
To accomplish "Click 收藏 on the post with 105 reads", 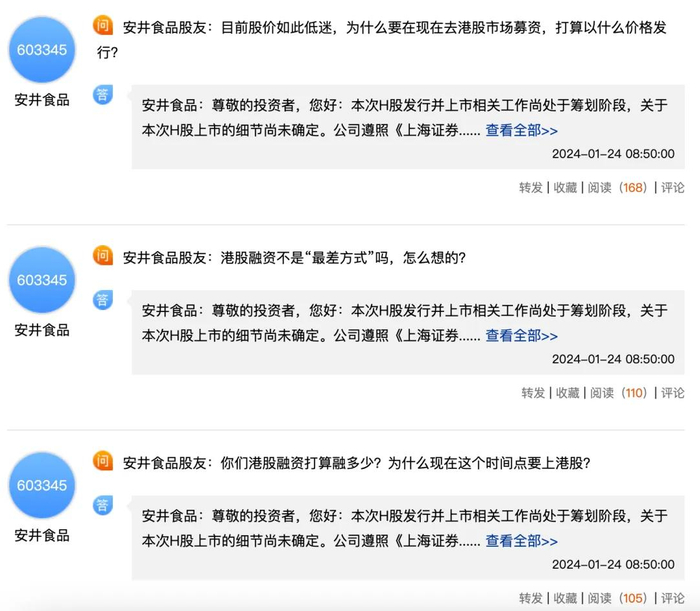I will tap(565, 598).
